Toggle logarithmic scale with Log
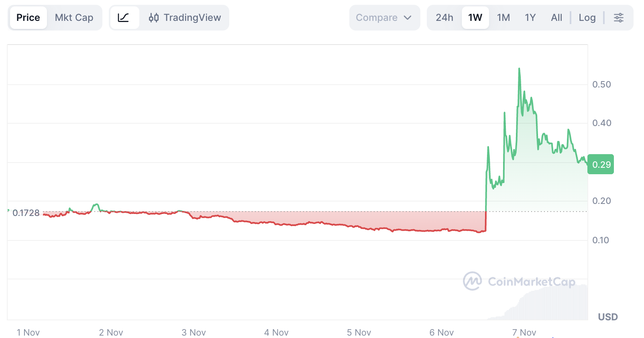This screenshot has height=338, width=644. pyautogui.click(x=587, y=17)
